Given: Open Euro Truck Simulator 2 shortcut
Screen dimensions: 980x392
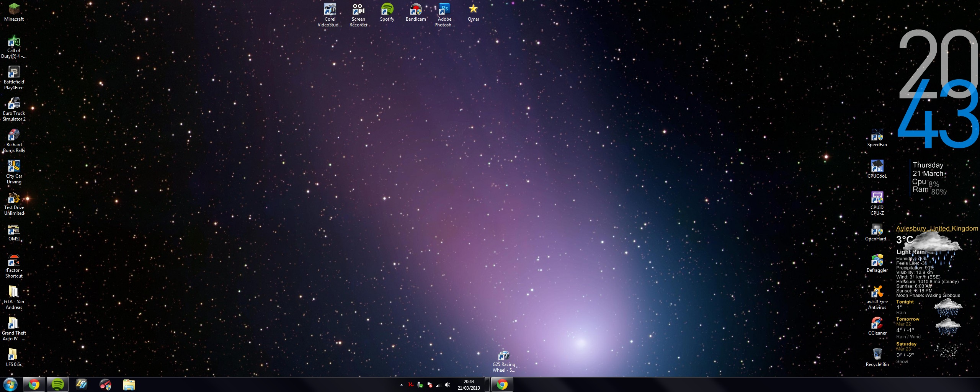Looking at the screenshot, I should click(14, 109).
